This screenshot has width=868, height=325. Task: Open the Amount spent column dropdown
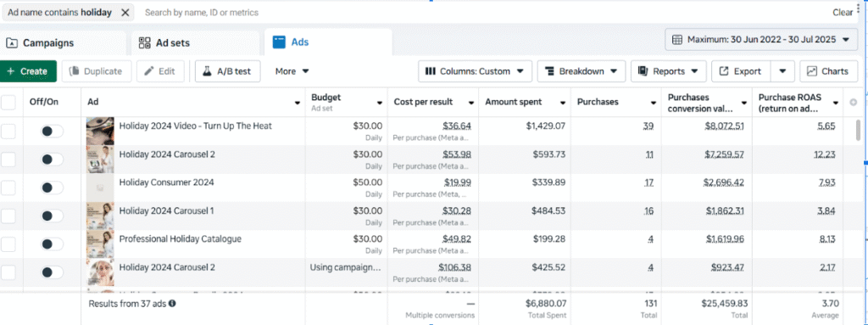[563, 103]
